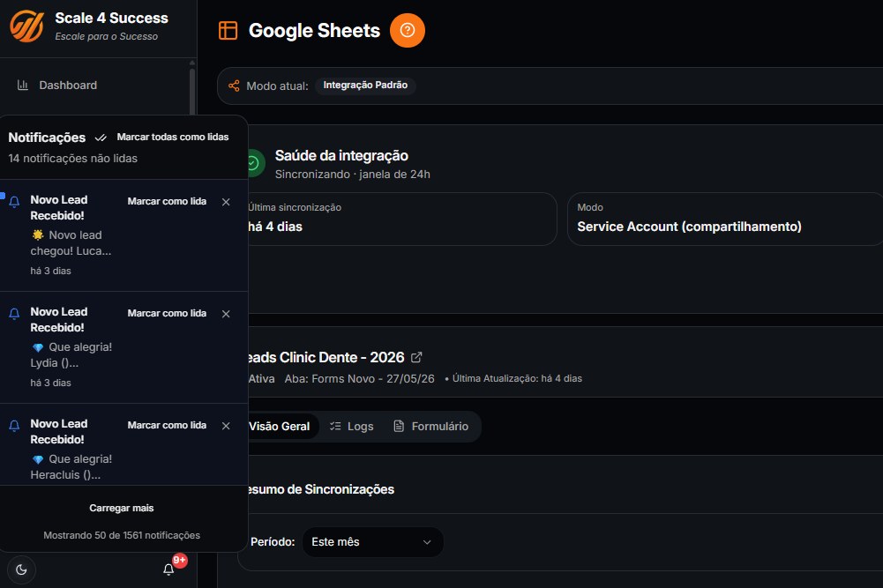Click the sidebar scrollbar

(x=192, y=90)
